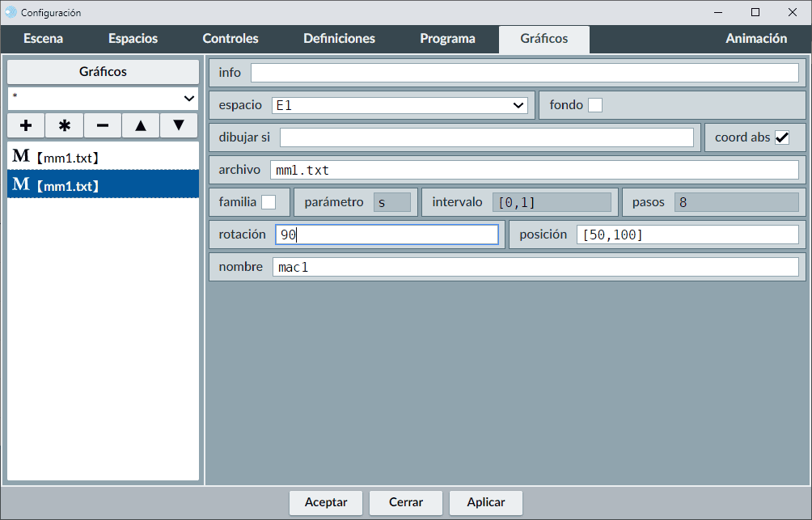
Task: Switch to the Definiciones tab
Action: click(x=339, y=39)
